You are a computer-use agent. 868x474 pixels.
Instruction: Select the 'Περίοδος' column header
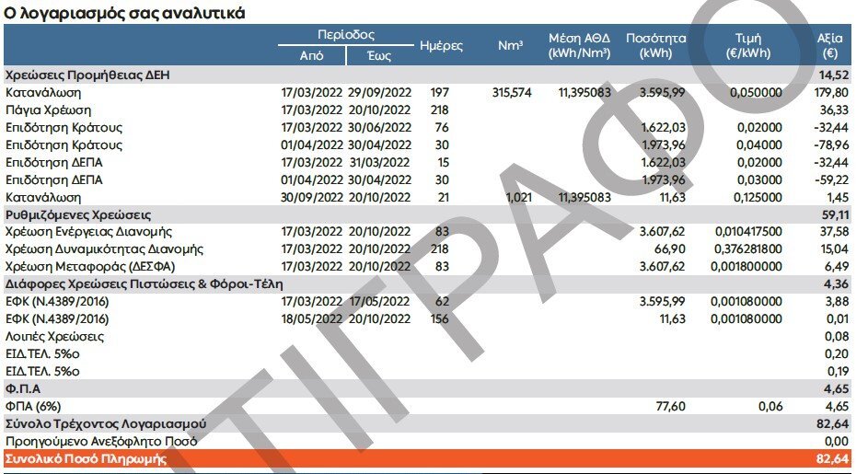point(346,35)
